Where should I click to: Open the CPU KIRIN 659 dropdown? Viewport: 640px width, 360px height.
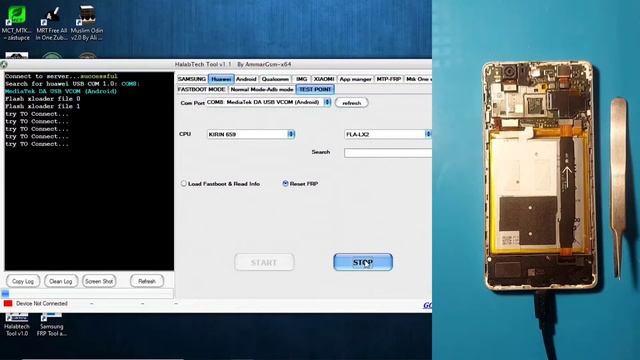pyautogui.click(x=291, y=134)
